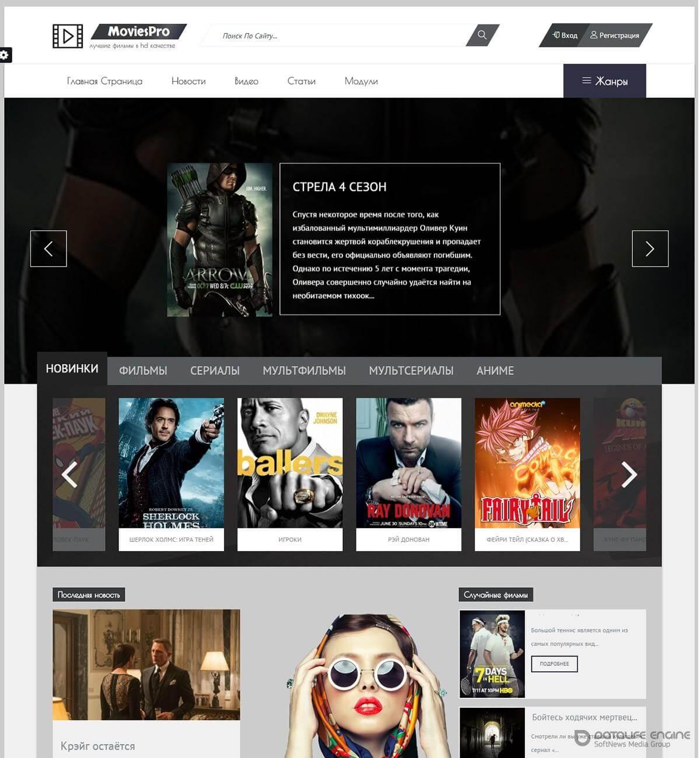Image resolution: width=700 pixels, height=758 pixels.
Task: Click the woman in sunglasses banner
Action: (x=366, y=686)
